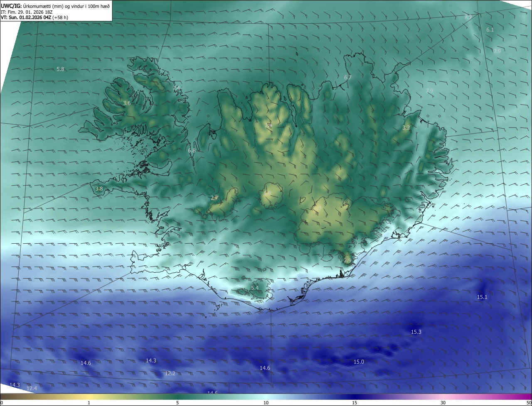Click the 5.8 value over the northwest sea
Screen dimensions: 532x406
pyautogui.click(x=60, y=69)
